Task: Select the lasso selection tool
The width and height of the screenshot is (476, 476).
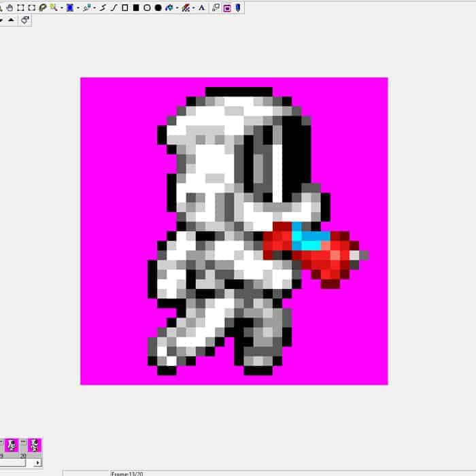Action: 43,8
